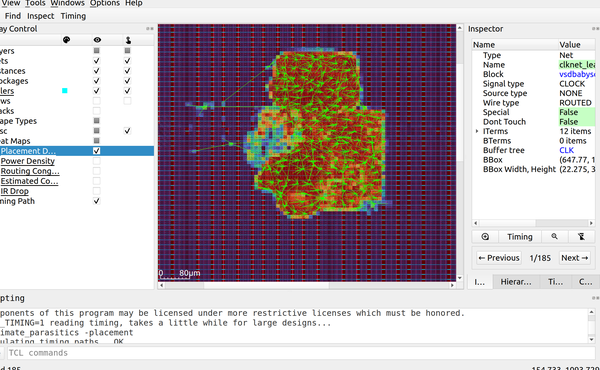The image size is (600, 370).
Task: Click the Inspector clear highlight icon button
Action: click(581, 237)
